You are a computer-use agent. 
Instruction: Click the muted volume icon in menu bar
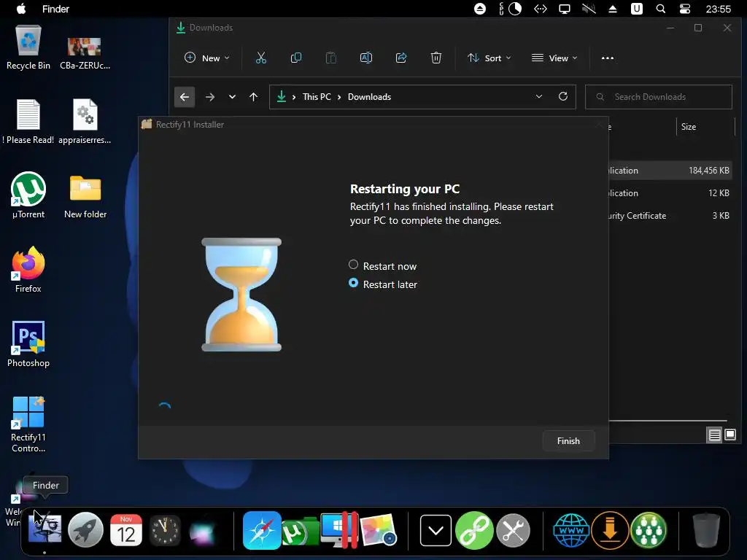coord(589,9)
